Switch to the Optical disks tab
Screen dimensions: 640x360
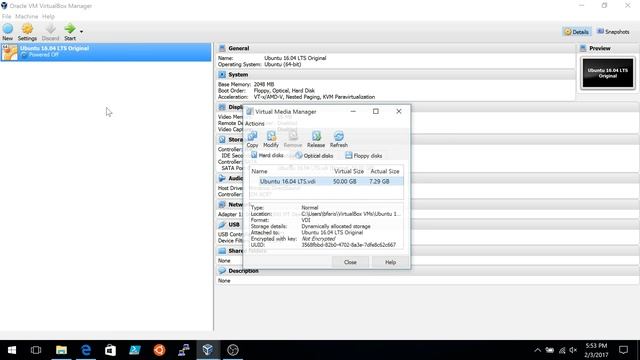click(314, 156)
